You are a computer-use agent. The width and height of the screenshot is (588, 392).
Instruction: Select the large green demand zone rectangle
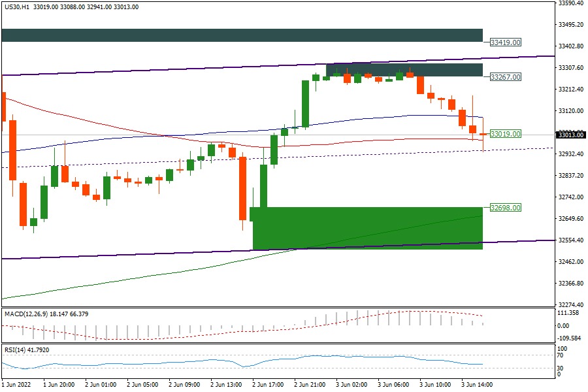click(366, 228)
